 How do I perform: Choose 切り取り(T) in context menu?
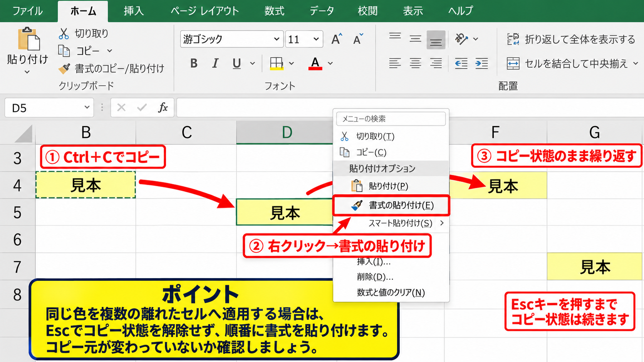click(391, 136)
